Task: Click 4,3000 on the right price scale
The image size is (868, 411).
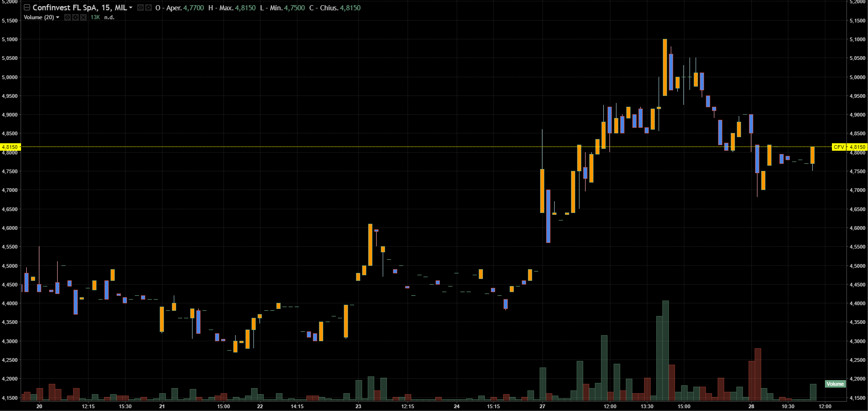Action: pos(857,341)
